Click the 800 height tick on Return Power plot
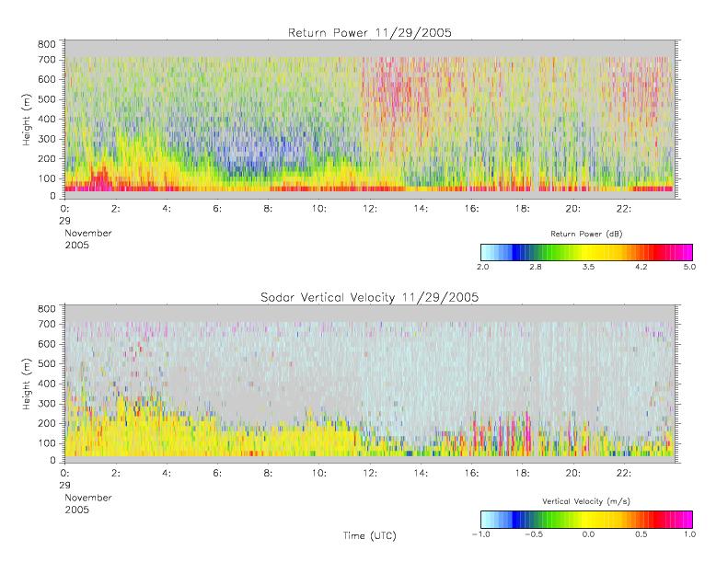 click(x=46, y=44)
